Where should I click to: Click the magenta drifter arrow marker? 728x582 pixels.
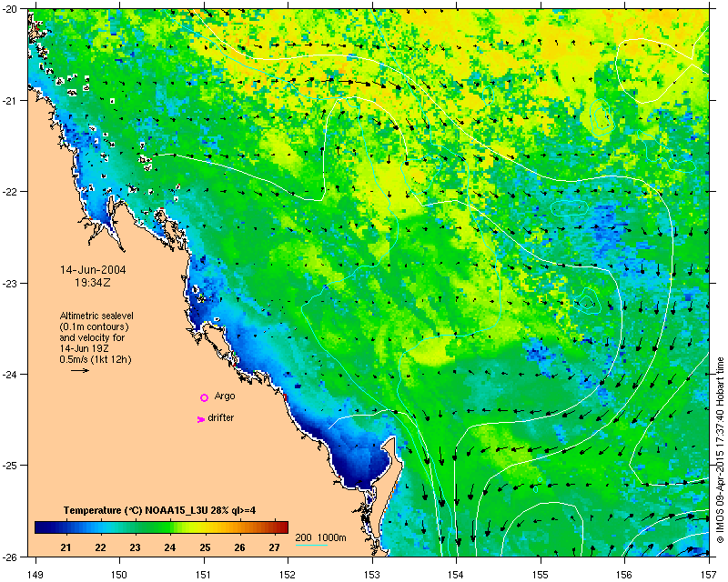point(201,419)
